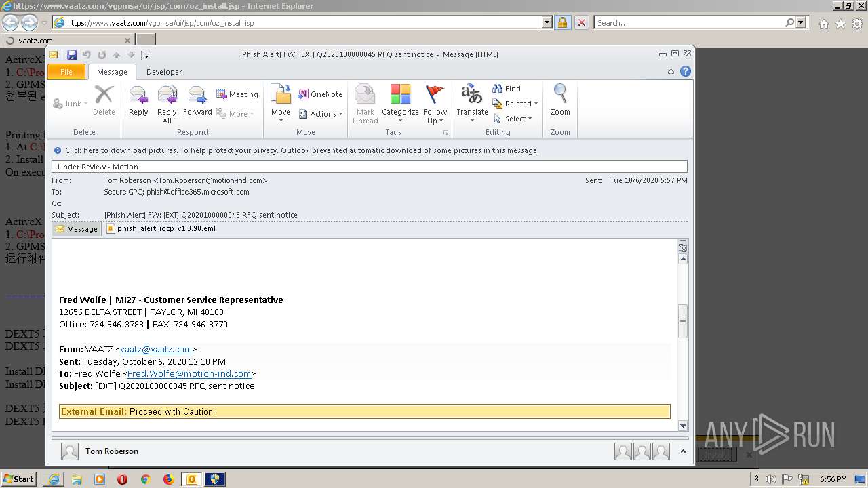
Task: Open the File tab
Action: [x=66, y=71]
